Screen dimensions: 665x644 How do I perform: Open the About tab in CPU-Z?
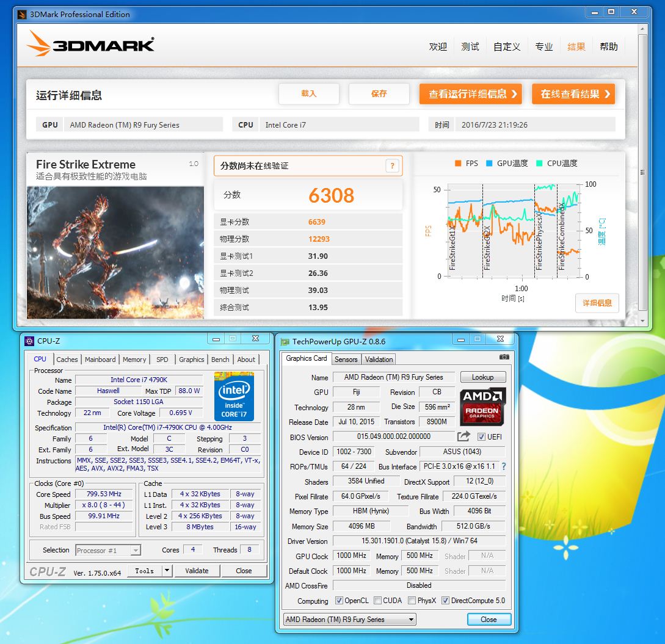click(x=246, y=360)
